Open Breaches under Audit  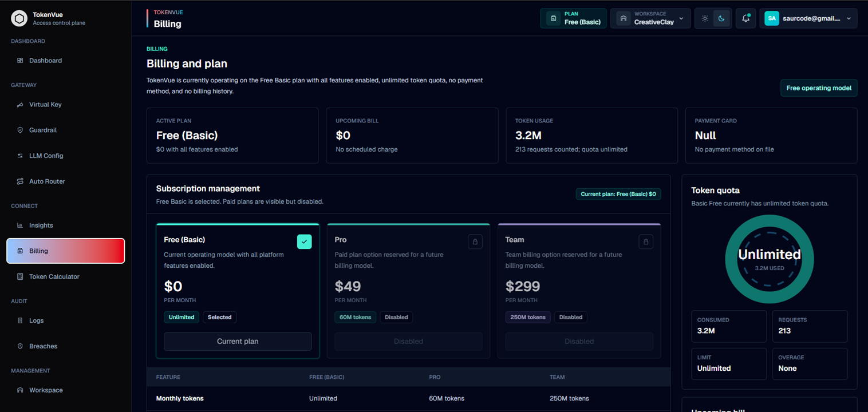tap(65, 346)
